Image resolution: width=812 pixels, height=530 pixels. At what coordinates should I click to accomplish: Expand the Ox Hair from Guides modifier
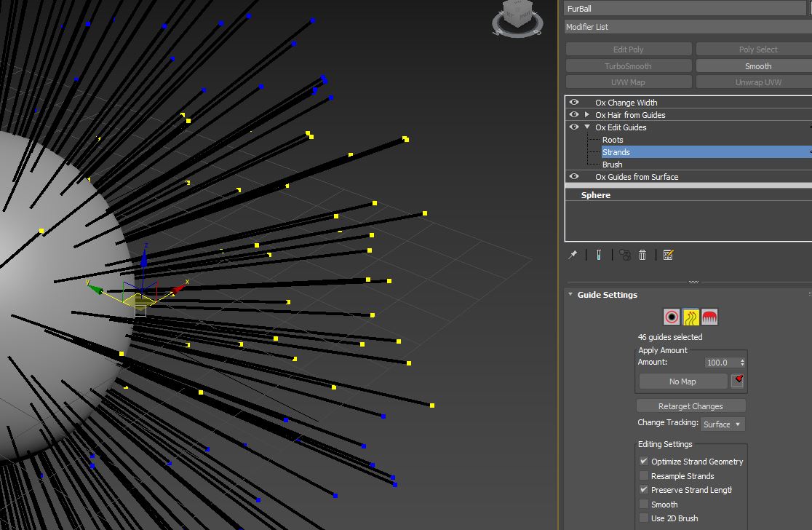[587, 115]
